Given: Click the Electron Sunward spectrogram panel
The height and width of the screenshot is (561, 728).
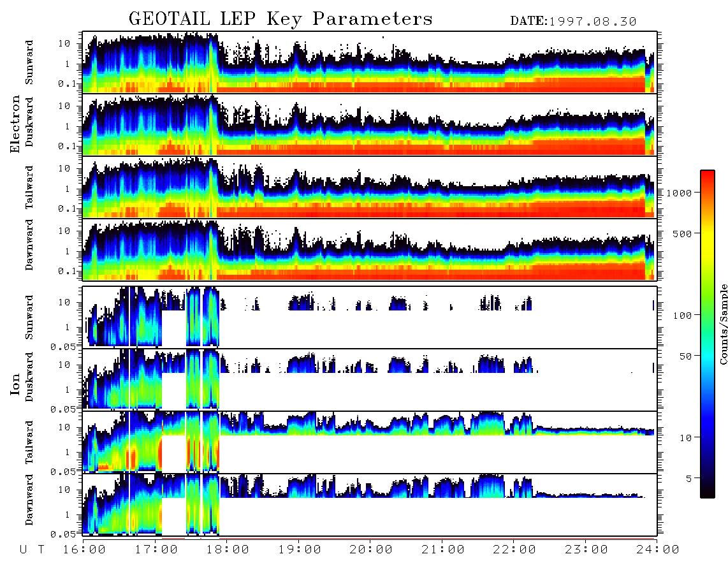Looking at the screenshot, I should pos(370,62).
